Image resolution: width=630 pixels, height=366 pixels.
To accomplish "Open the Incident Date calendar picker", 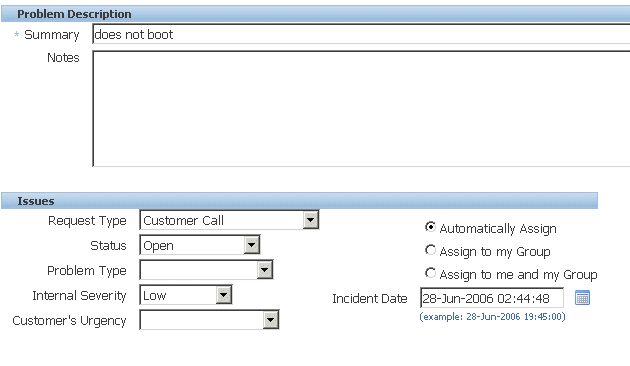I will tap(582, 298).
